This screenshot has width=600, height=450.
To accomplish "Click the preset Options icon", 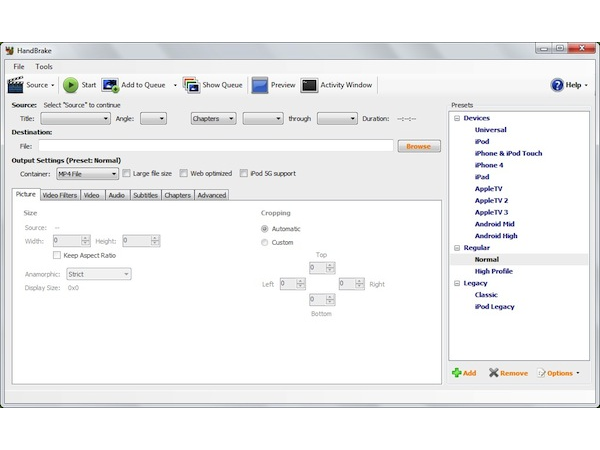I will (541, 373).
